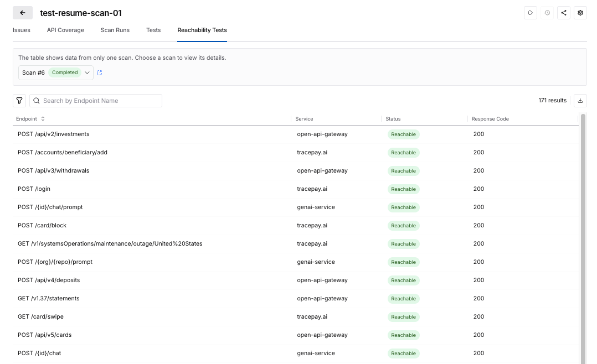597x364 pixels.
Task: Download results with the download icon
Action: coord(580,101)
